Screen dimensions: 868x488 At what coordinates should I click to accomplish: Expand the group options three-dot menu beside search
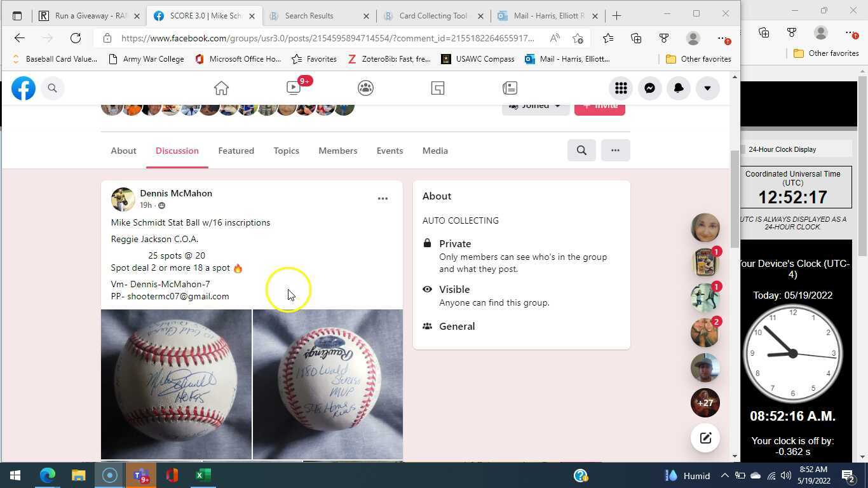tap(614, 150)
